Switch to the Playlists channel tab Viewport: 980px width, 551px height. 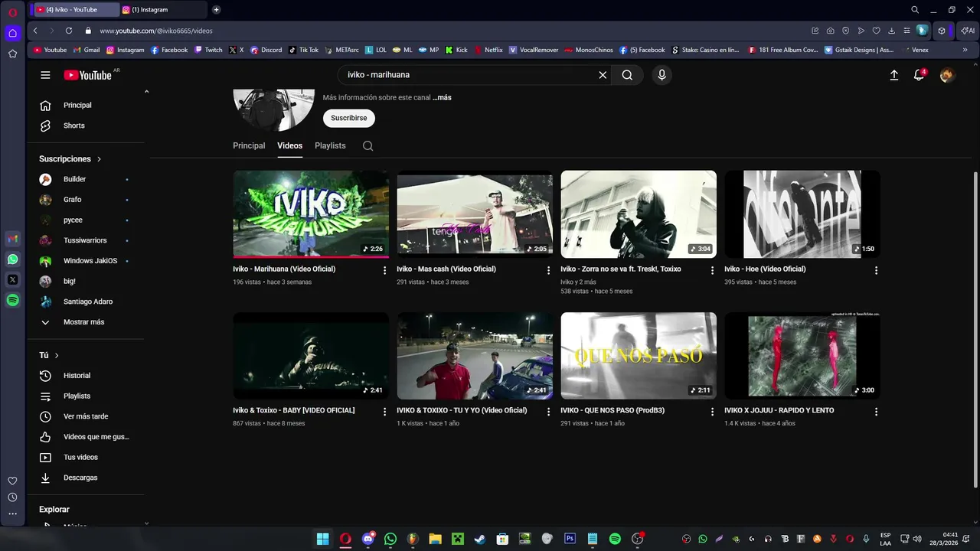pos(330,145)
